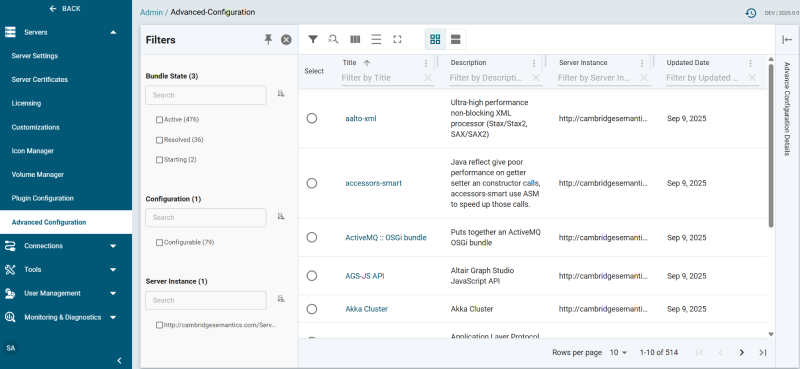The width and height of the screenshot is (800, 369).
Task: Select the accessors-smart row radio button
Action: (312, 183)
